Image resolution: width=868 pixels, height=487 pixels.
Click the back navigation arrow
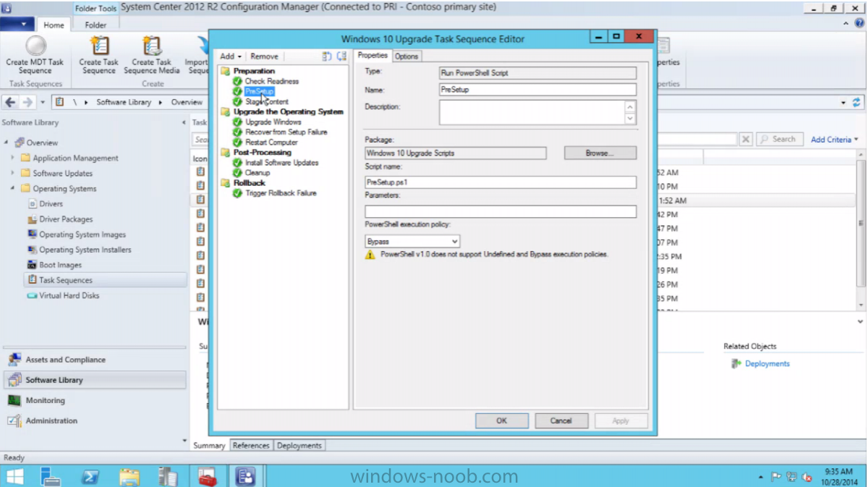tap(11, 102)
